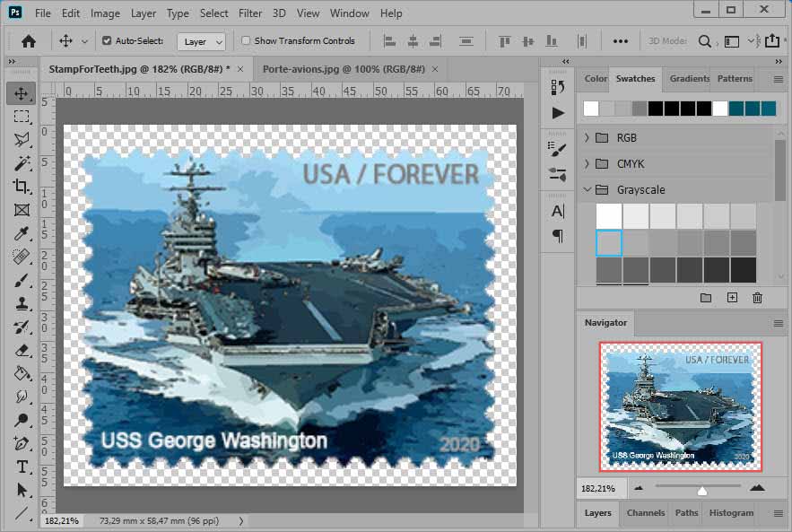Open the History panel icon
792x532 pixels.
click(x=558, y=87)
